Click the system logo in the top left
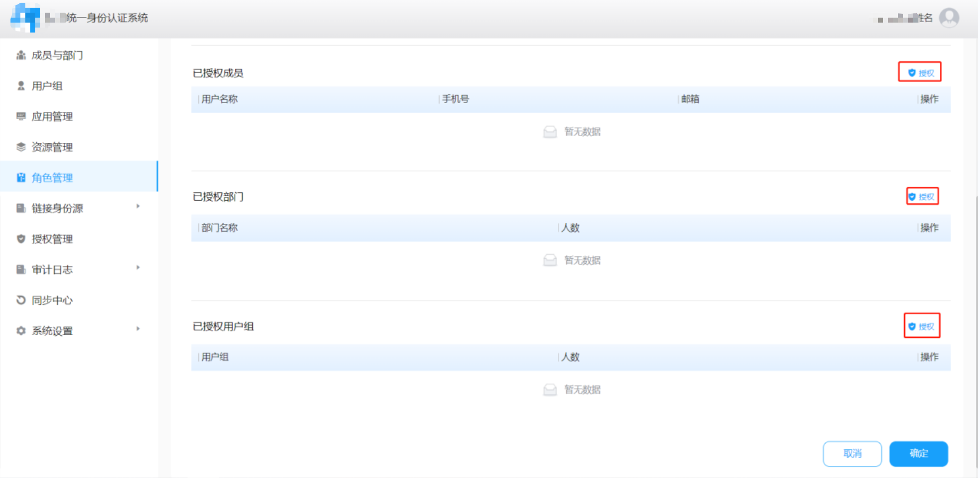The height and width of the screenshot is (478, 980). coord(25,17)
